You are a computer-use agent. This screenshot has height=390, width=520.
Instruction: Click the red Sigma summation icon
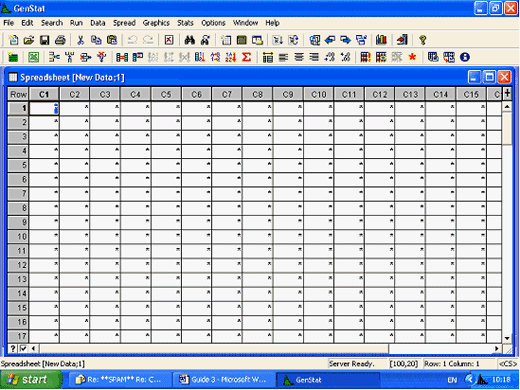246,57
